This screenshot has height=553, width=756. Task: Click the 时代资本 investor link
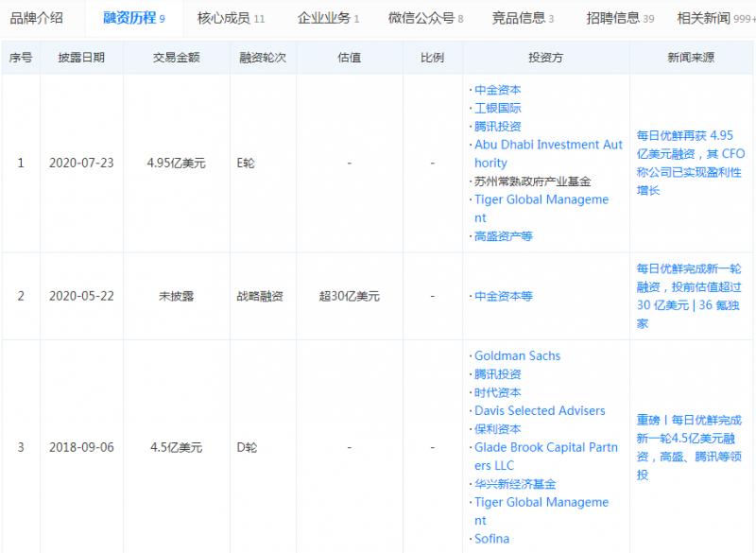click(498, 392)
